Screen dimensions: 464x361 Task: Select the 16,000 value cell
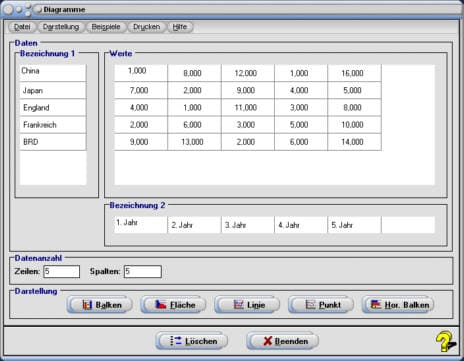(x=354, y=73)
